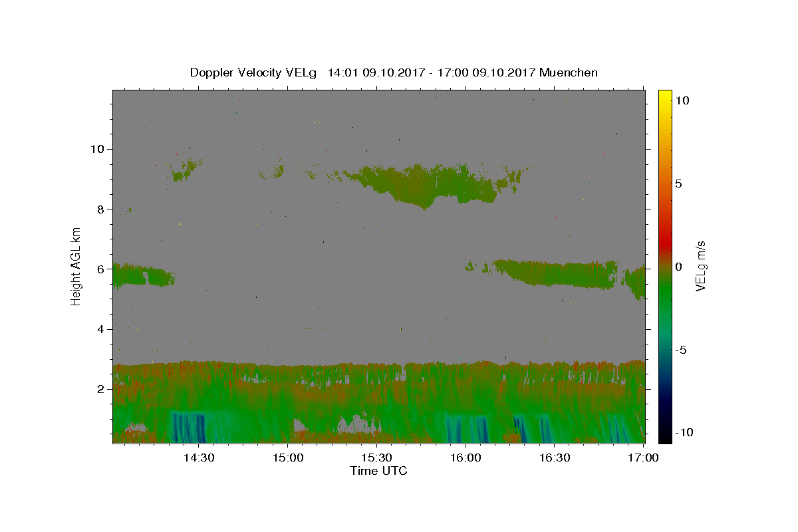
Task: Click the Height AGL km axis title
Action: [76, 266]
